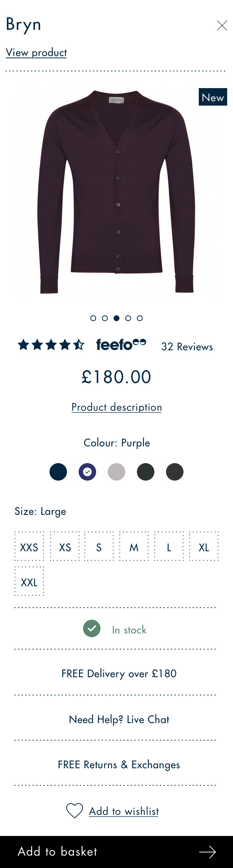Close the Bryn quick view
This screenshot has width=233, height=868.
(222, 25)
